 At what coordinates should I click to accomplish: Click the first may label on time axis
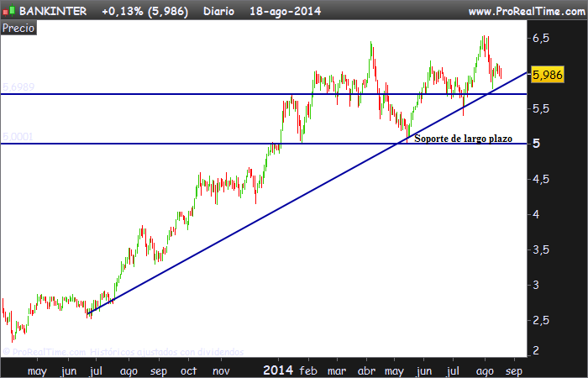pyautogui.click(x=37, y=371)
